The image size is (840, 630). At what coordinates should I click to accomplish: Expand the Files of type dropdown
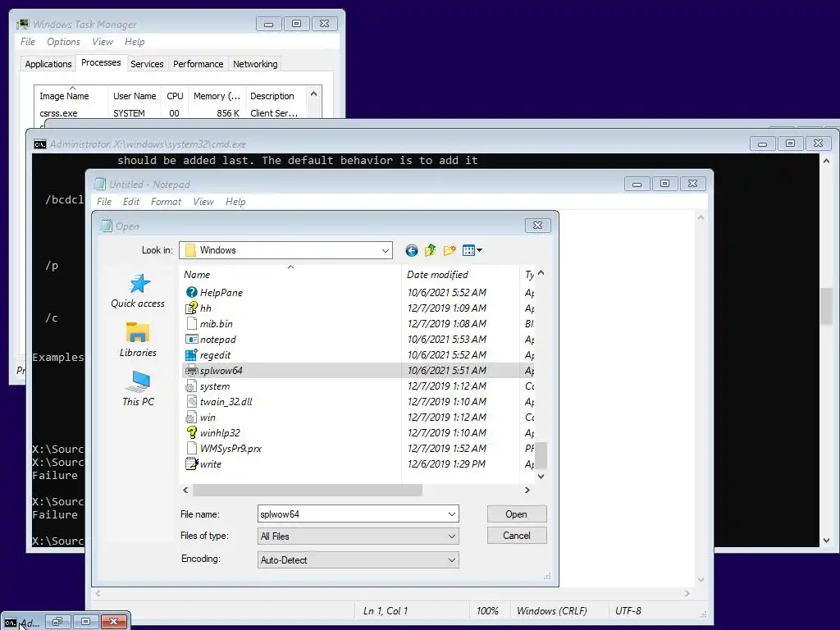pyautogui.click(x=452, y=536)
